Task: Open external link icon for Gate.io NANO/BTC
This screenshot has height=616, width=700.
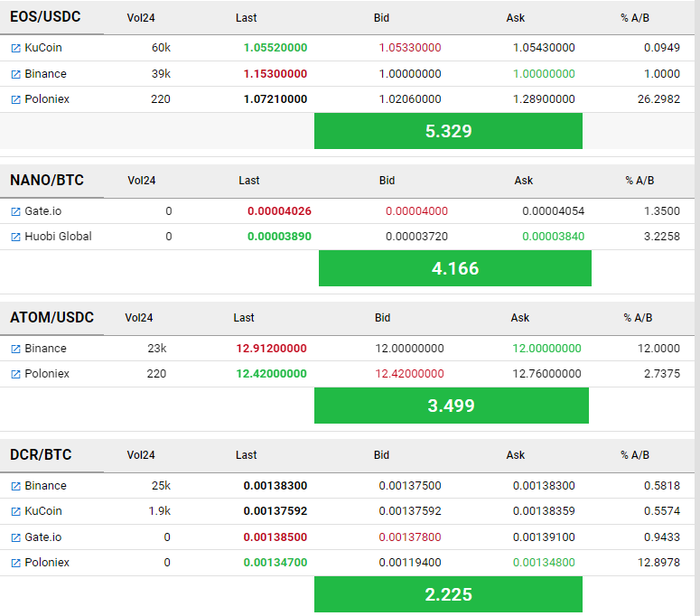Action: click(x=15, y=211)
